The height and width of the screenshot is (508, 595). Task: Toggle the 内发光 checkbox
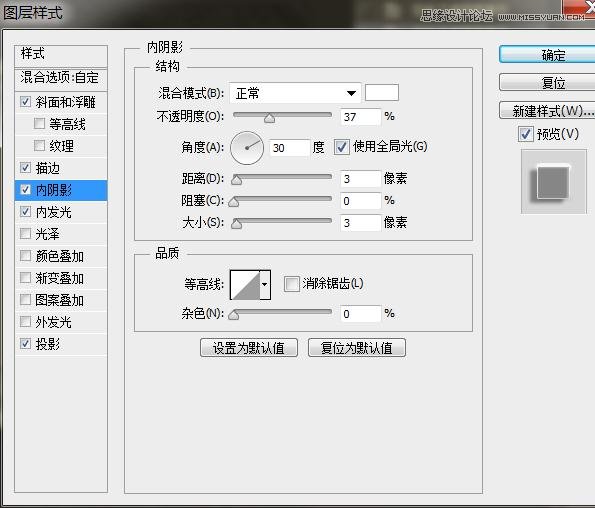[x=25, y=211]
